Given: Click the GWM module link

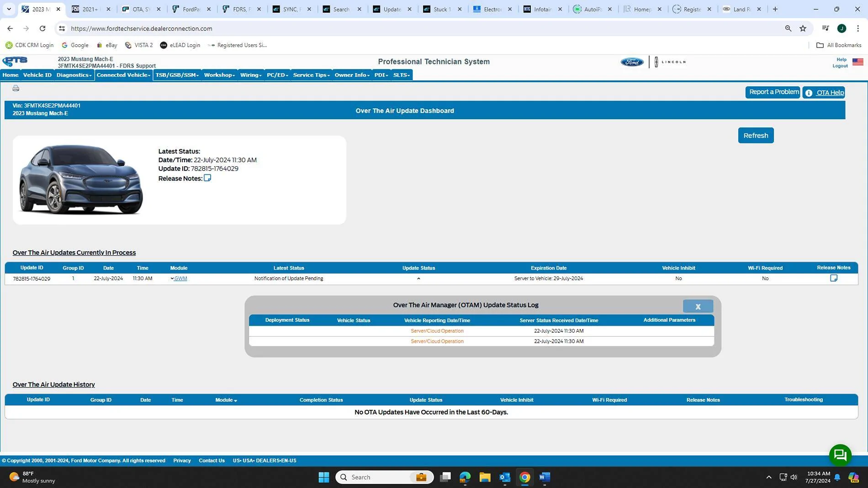Looking at the screenshot, I should (x=180, y=278).
